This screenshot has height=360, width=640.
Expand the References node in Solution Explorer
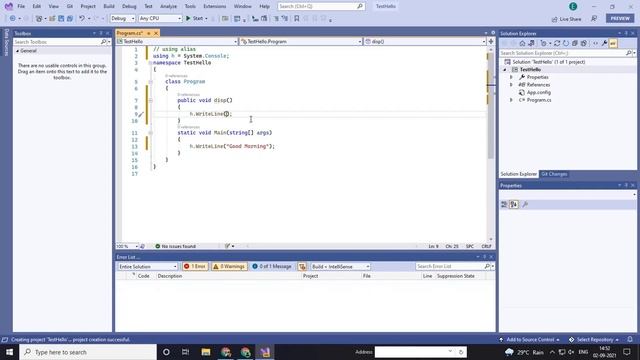coord(511,85)
